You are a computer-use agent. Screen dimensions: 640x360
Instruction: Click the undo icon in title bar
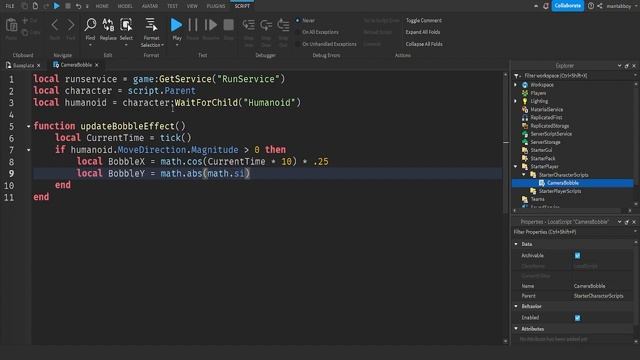(x=78, y=6)
